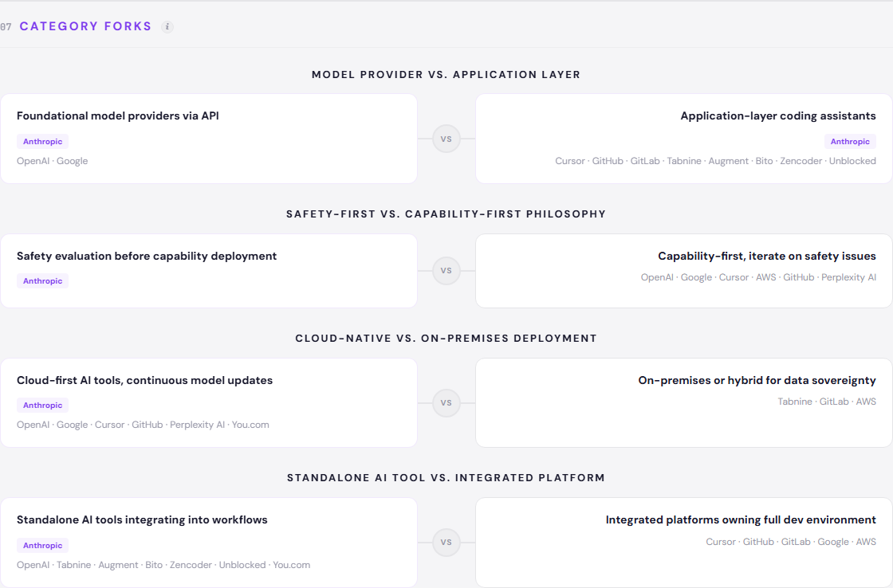Click the Category Forks section heading
The width and height of the screenshot is (893, 588).
pyautogui.click(x=85, y=26)
